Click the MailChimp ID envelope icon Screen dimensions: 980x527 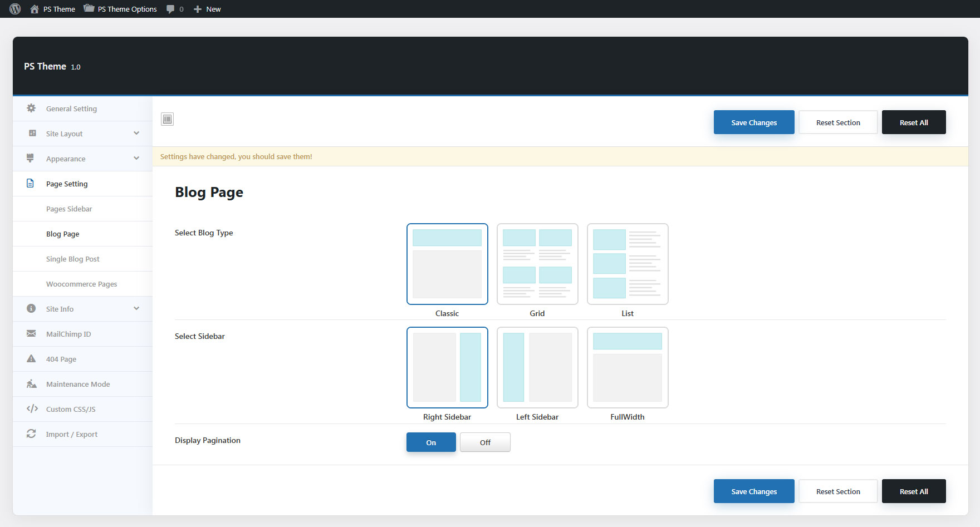pyautogui.click(x=31, y=334)
